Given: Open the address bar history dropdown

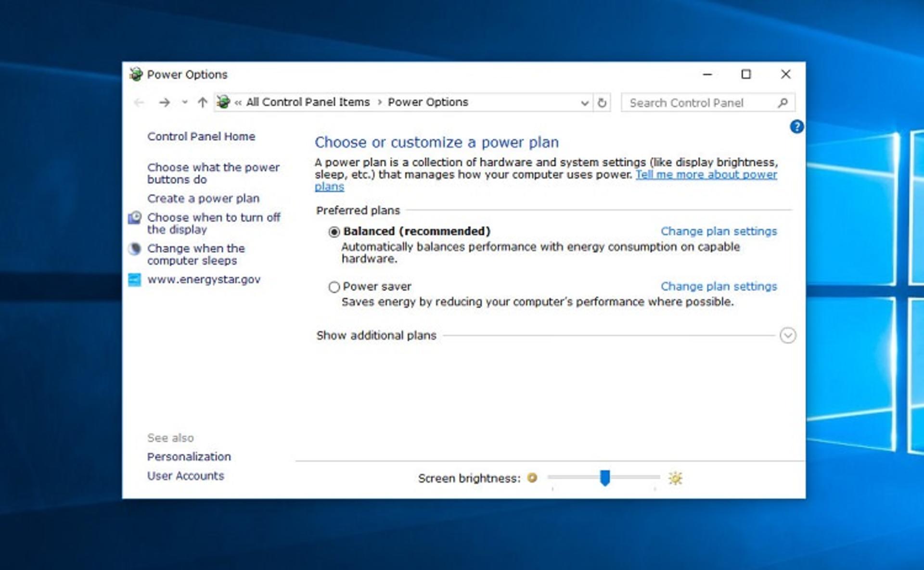Looking at the screenshot, I should coord(584,103).
